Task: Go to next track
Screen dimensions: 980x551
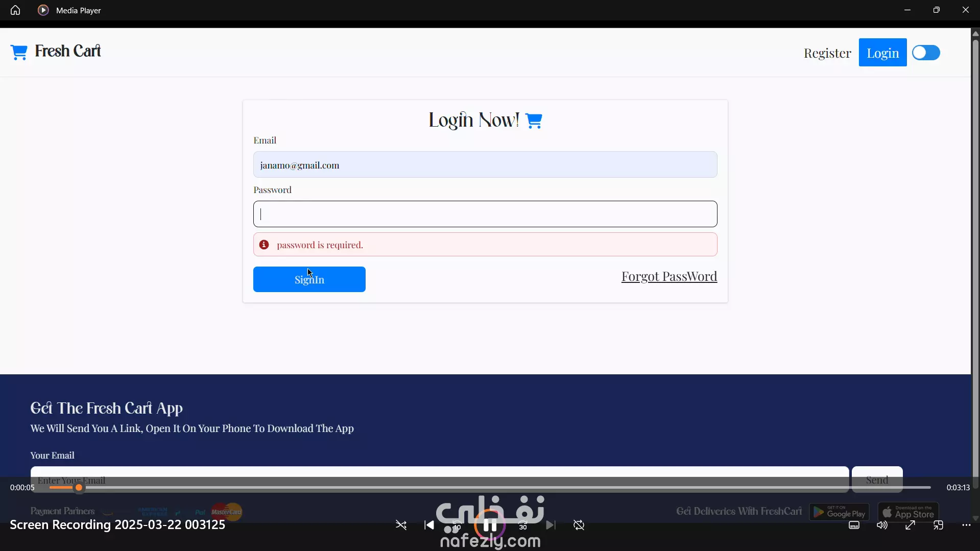Action: pos(551,525)
